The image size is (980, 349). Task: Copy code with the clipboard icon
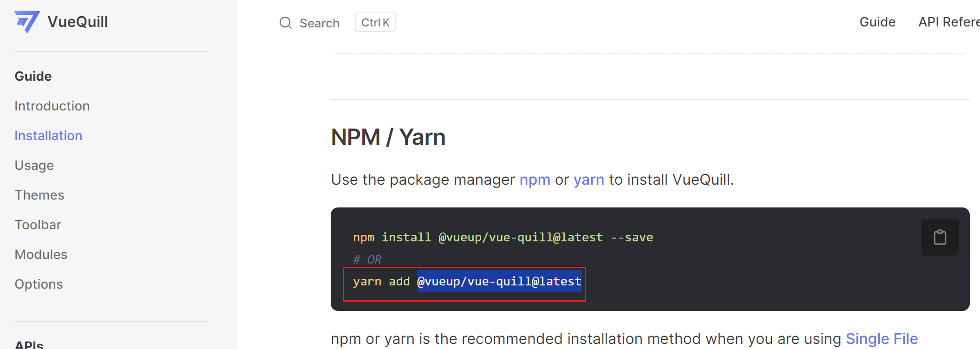pos(940,237)
